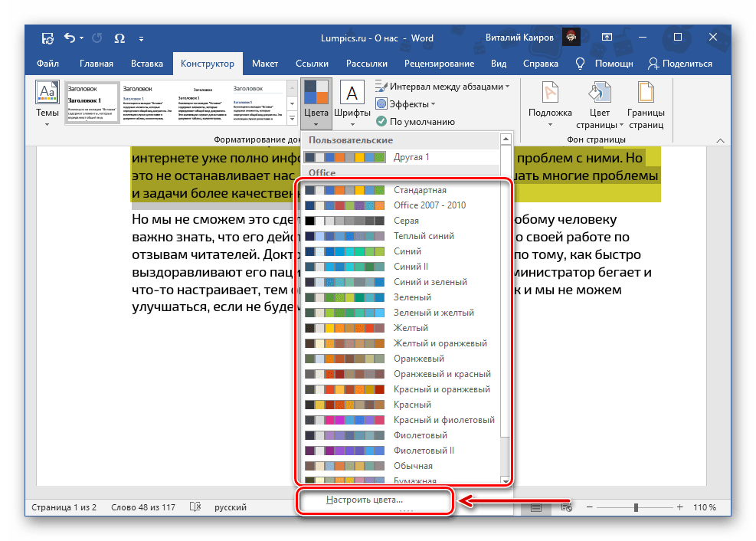Click the Redo icon
The width and height of the screenshot is (756, 541).
pos(97,38)
